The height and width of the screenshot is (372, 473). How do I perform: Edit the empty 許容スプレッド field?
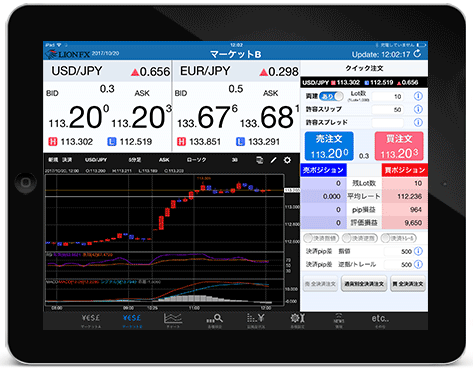tap(388, 123)
